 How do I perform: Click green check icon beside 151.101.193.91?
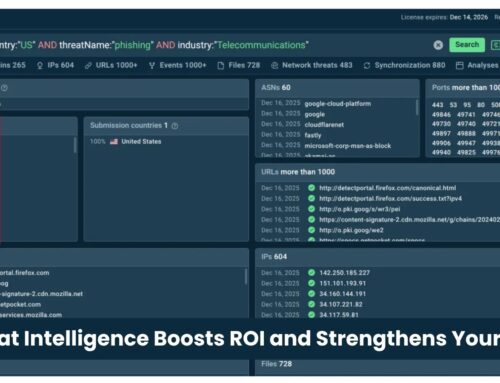tap(311, 283)
